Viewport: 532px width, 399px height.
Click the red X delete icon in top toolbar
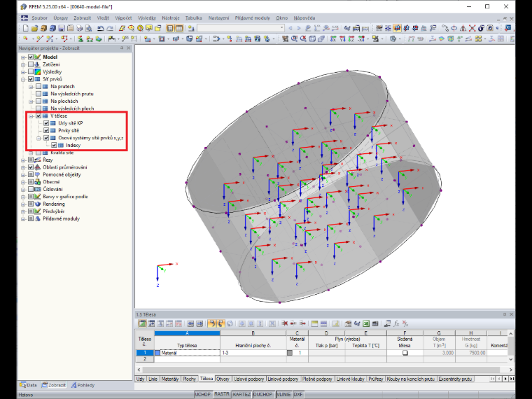(x=472, y=28)
